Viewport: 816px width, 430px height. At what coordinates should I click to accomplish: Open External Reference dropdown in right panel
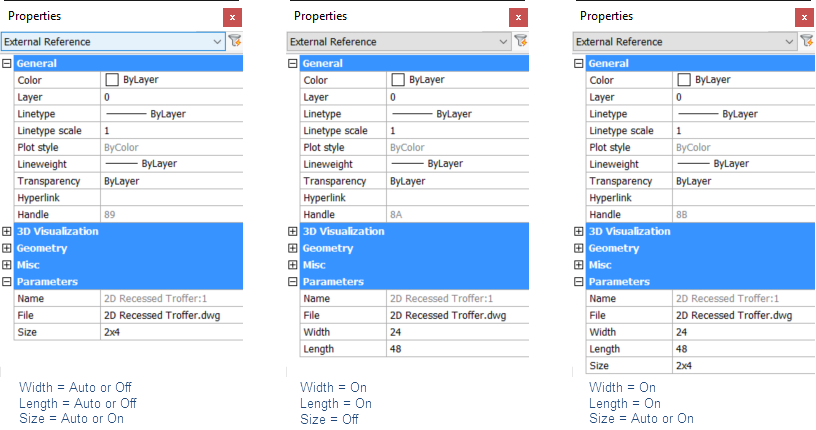(790, 42)
